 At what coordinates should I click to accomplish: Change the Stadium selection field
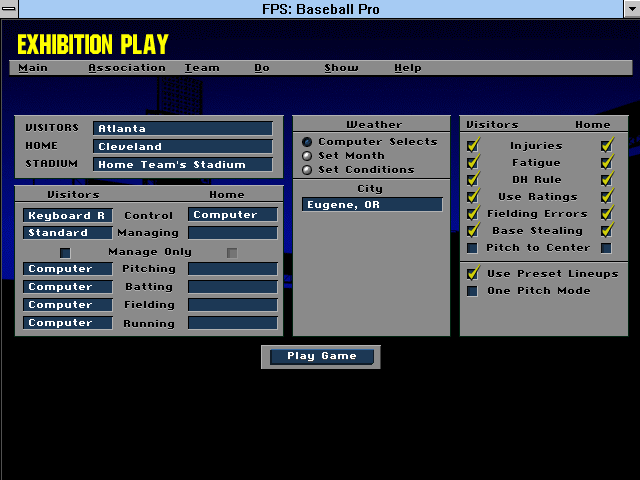[x=182, y=165]
